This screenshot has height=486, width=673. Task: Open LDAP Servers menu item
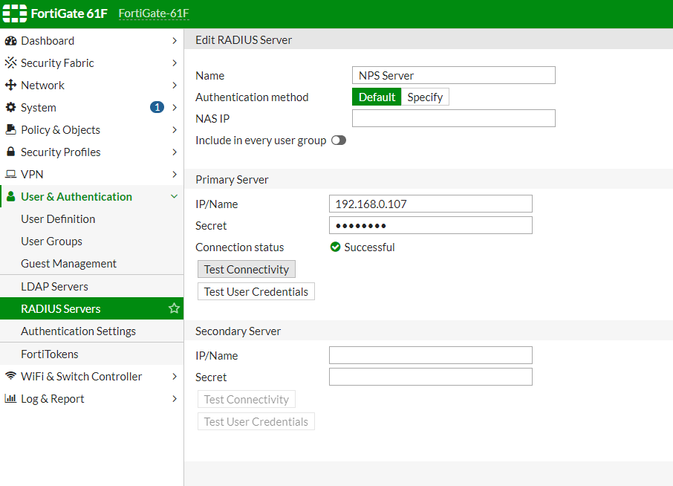coord(54,287)
